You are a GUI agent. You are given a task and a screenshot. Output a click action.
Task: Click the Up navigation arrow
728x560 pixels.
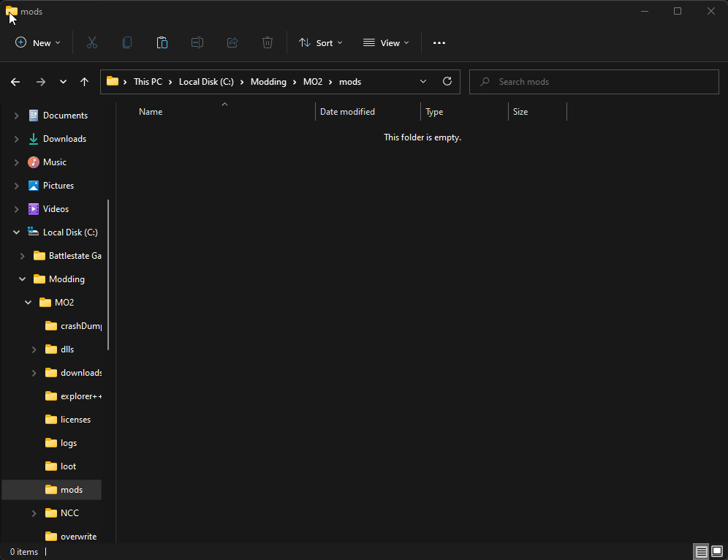[x=84, y=81]
